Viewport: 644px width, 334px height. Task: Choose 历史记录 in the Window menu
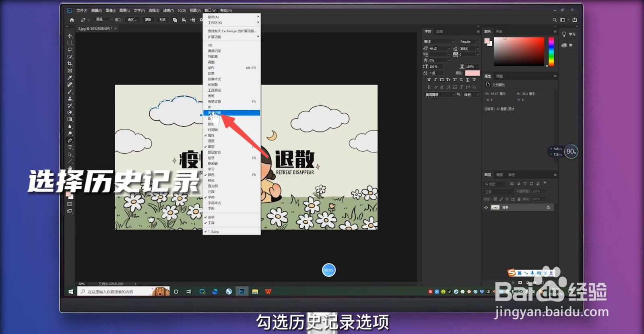(x=231, y=113)
